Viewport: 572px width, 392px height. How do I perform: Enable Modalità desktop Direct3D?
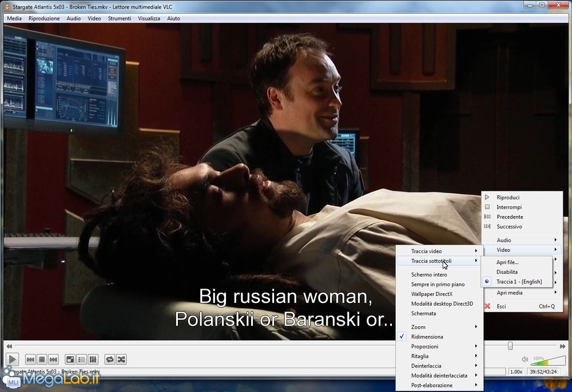[x=439, y=304]
